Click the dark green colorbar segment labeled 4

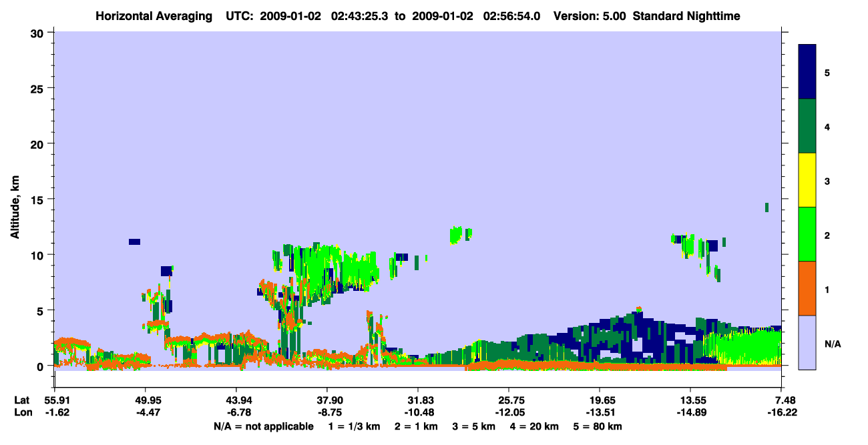807,126
